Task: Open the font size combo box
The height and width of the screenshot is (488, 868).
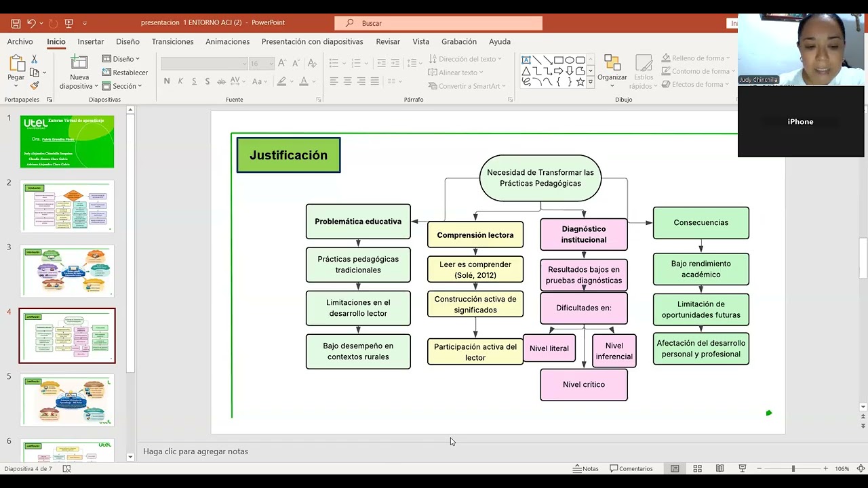Action: click(x=261, y=64)
